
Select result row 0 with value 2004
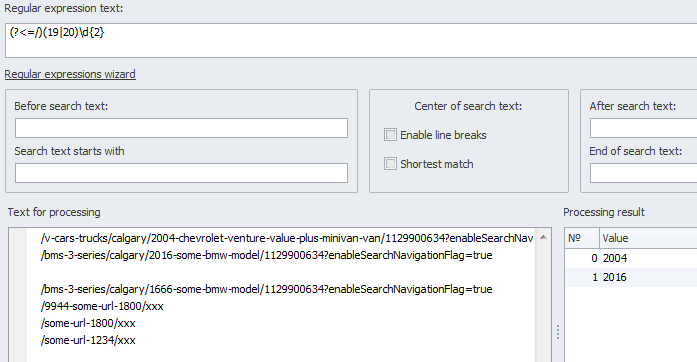[x=631, y=258]
